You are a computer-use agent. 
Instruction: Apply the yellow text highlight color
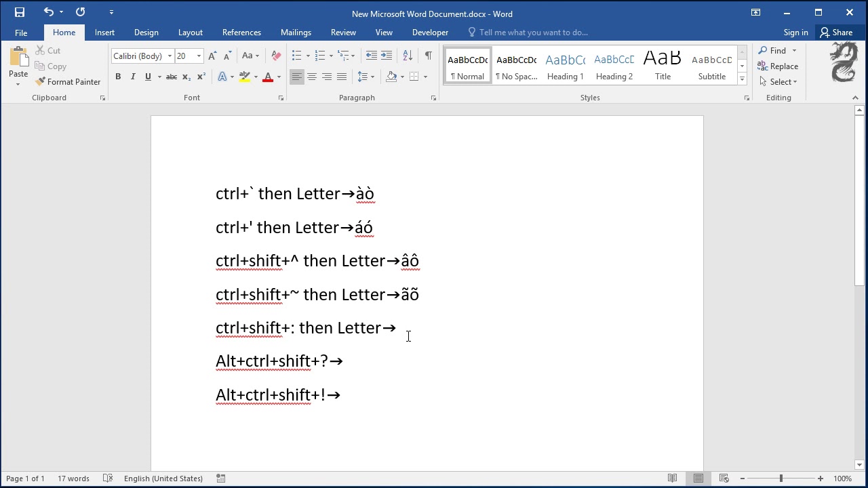[x=244, y=77]
